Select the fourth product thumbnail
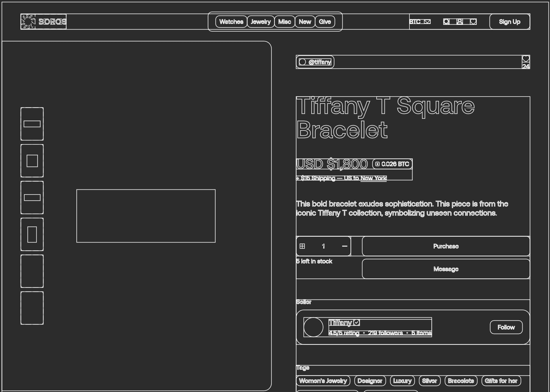 click(32, 234)
